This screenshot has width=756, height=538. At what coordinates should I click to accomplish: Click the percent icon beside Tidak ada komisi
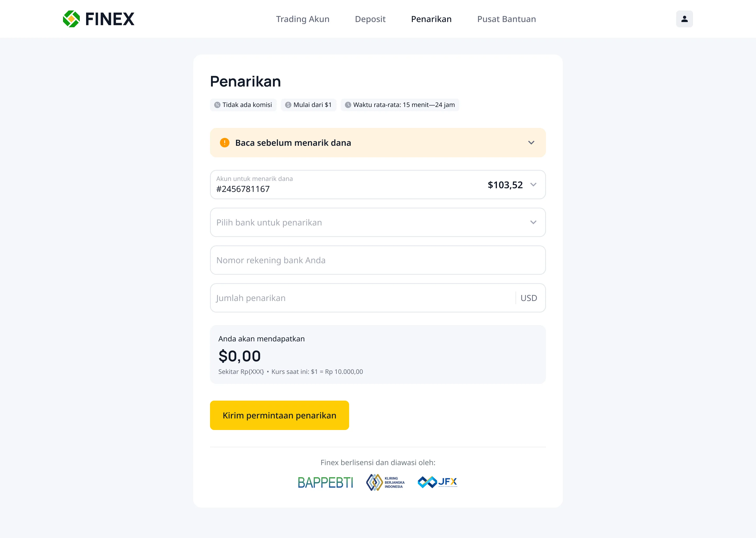pyautogui.click(x=217, y=105)
